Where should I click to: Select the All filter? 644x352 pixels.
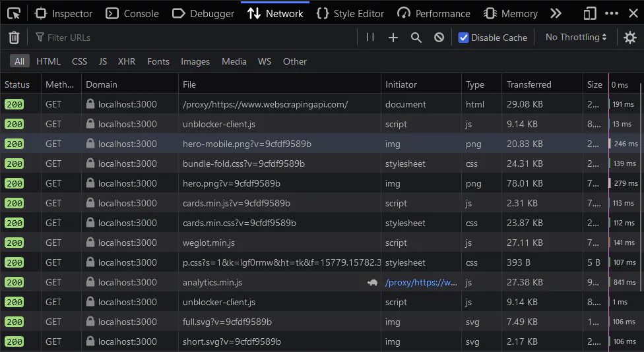coord(19,61)
